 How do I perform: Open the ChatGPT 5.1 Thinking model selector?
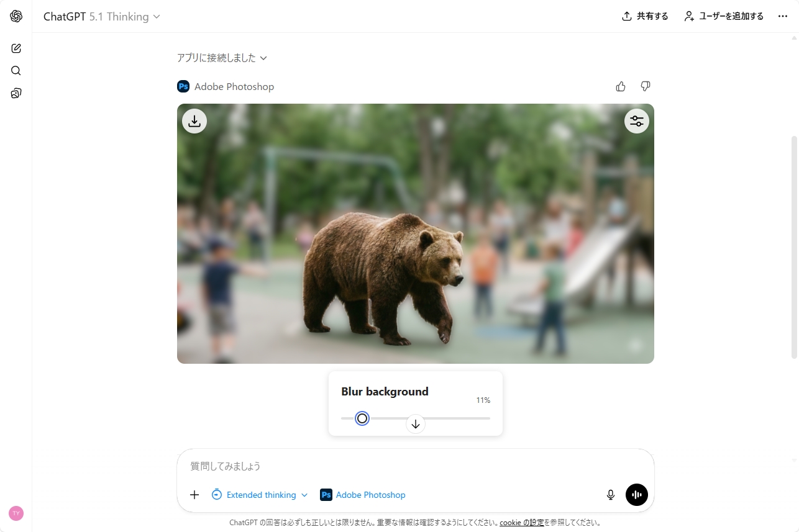[102, 17]
